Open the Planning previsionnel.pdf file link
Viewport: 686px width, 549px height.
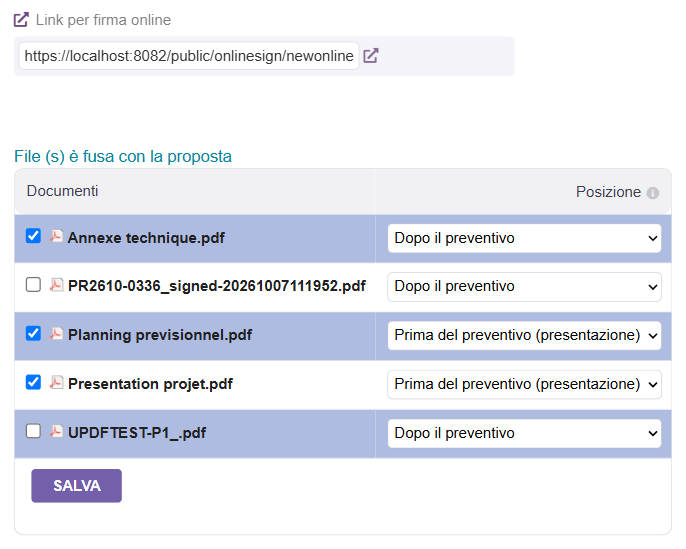tap(160, 335)
